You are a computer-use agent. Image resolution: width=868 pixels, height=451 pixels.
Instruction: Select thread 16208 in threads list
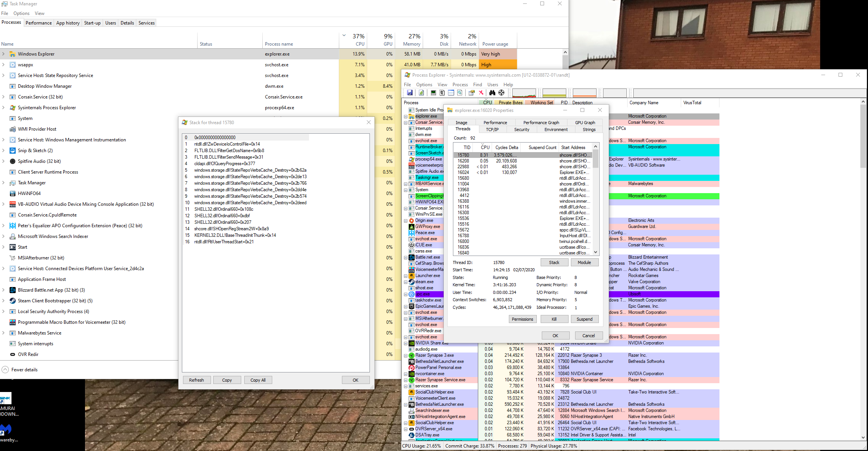click(x=463, y=161)
